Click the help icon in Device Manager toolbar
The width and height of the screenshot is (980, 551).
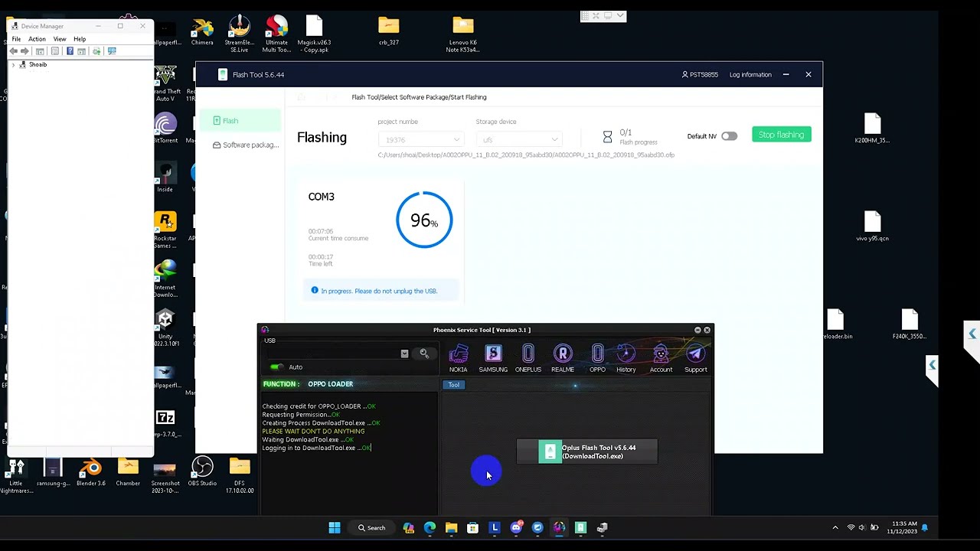point(70,51)
